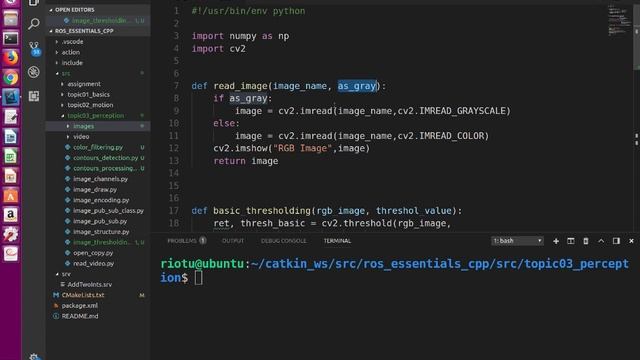Open image_channels.py file

[98, 179]
